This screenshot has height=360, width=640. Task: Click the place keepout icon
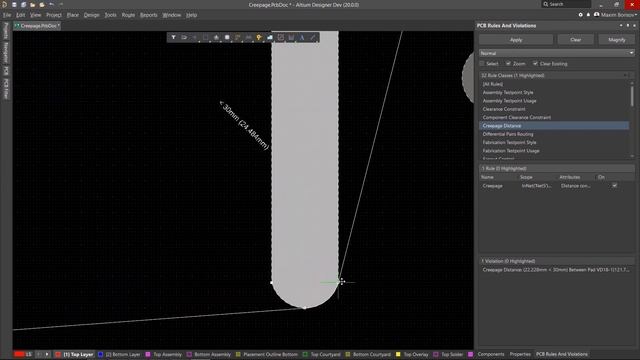(281, 38)
